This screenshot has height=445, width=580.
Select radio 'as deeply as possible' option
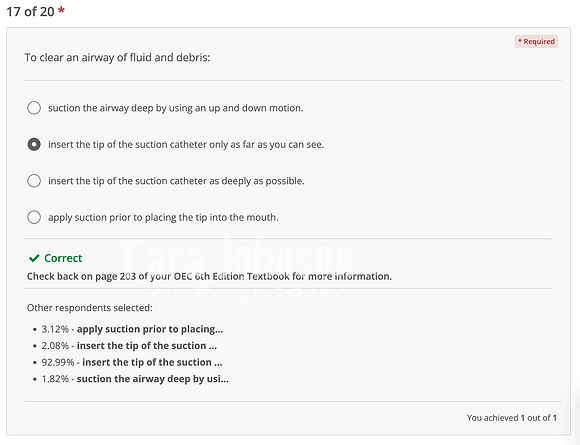point(34,181)
